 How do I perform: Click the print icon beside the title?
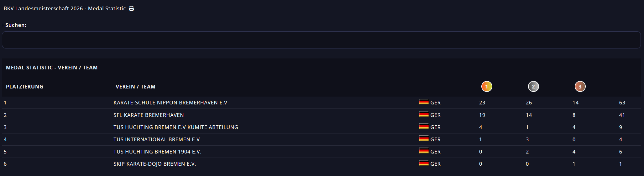coord(132,8)
